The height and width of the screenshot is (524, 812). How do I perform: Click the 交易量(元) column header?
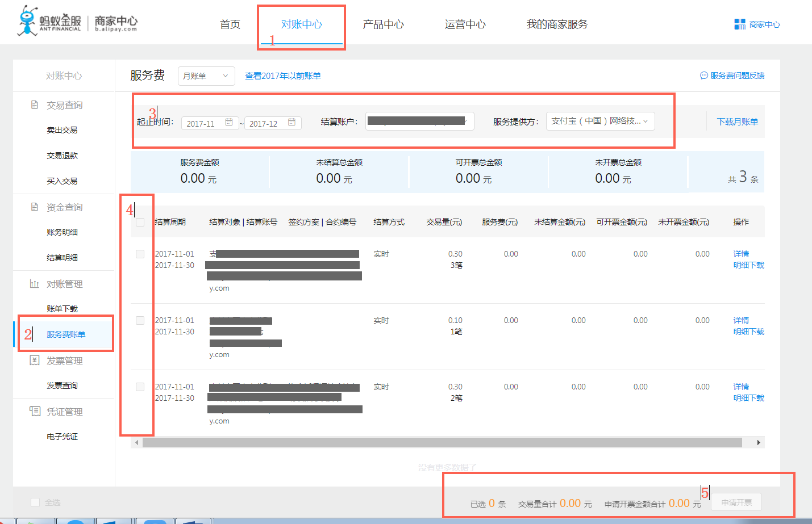coord(444,222)
